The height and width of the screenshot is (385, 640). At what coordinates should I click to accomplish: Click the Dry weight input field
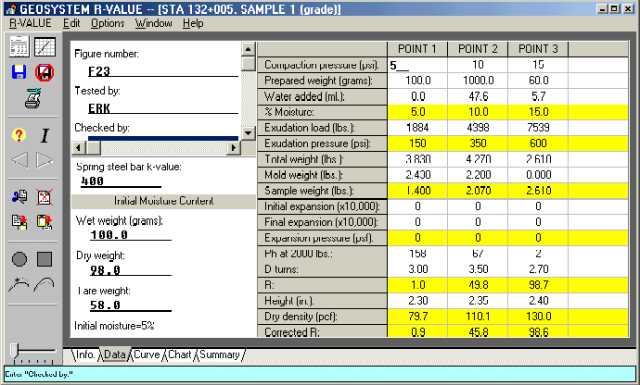point(131,270)
